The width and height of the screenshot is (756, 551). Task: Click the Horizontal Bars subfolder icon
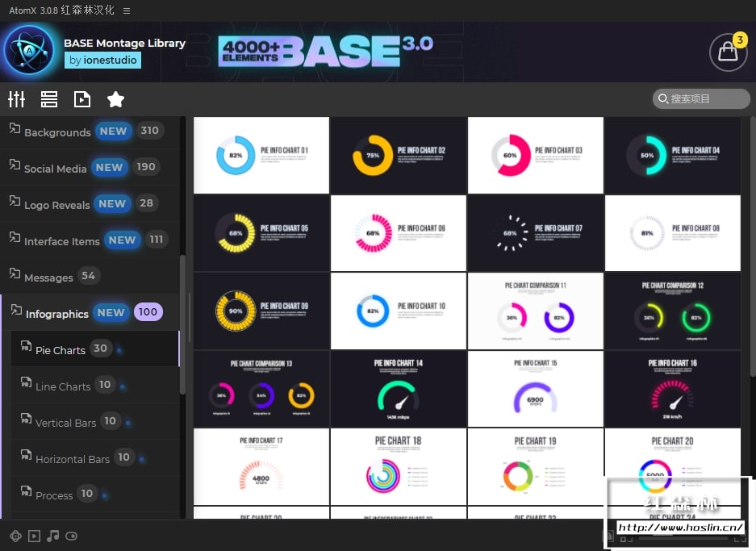click(26, 455)
